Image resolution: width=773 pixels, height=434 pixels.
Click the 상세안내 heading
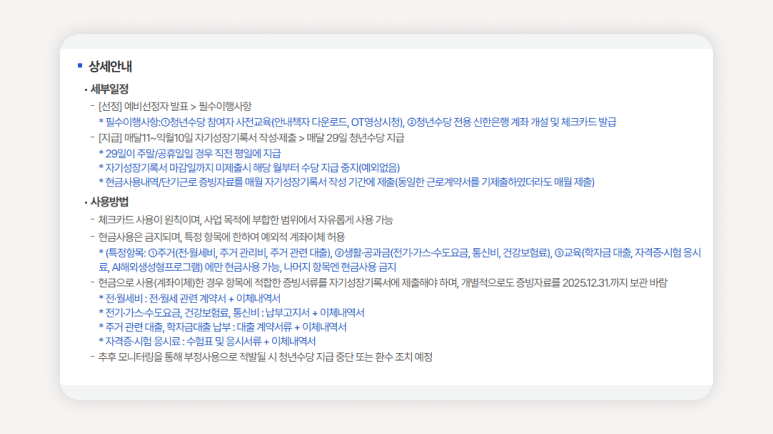point(110,67)
